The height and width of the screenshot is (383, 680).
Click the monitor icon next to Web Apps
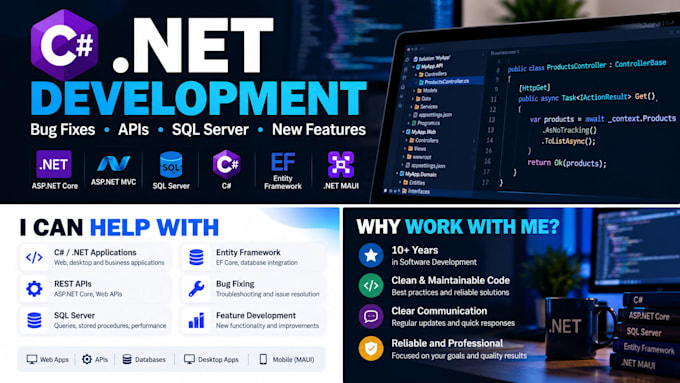coord(32,359)
